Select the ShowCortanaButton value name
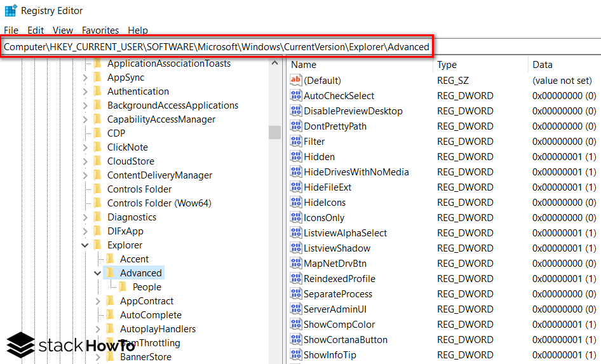 (346, 339)
